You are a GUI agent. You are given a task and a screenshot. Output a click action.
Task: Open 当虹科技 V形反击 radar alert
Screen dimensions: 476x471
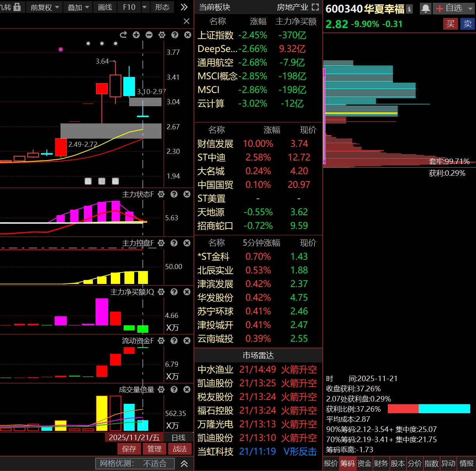tap(258, 451)
